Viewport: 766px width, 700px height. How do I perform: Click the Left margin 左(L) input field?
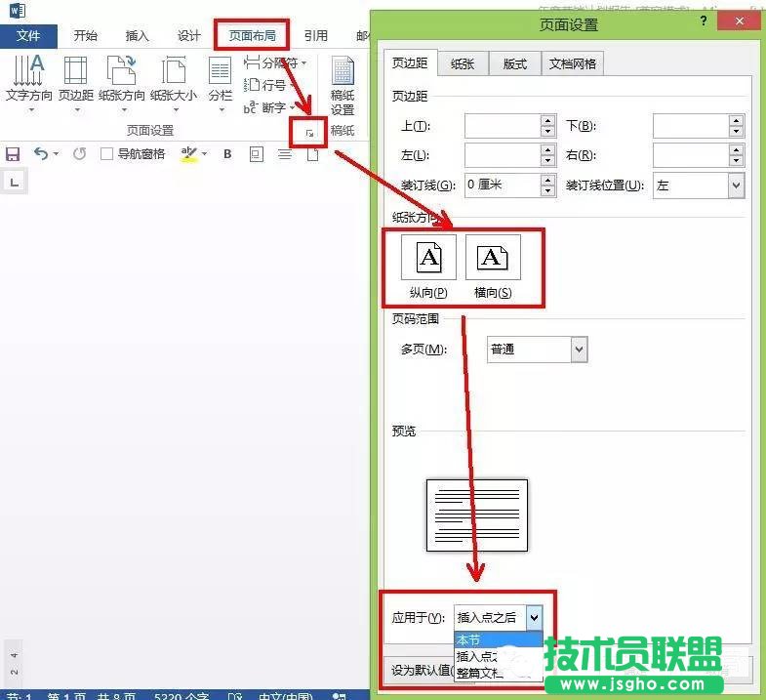(x=503, y=155)
